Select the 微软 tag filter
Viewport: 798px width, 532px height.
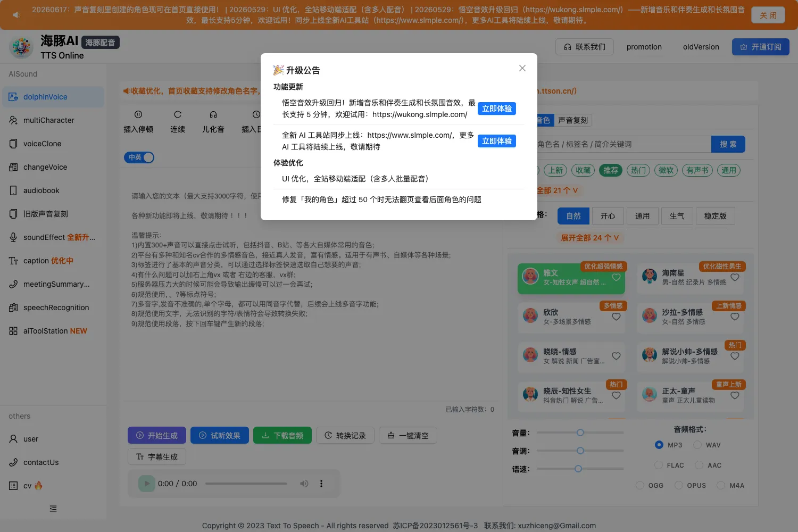(666, 170)
